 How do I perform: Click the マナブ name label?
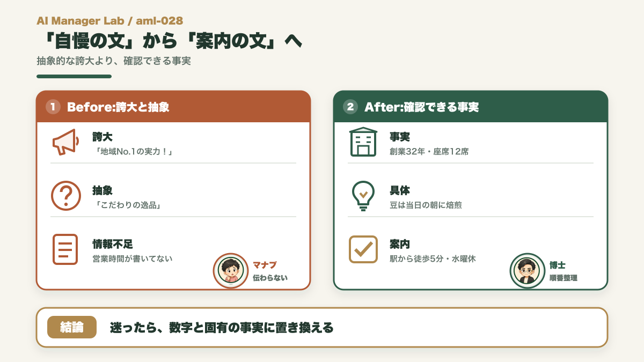(265, 265)
